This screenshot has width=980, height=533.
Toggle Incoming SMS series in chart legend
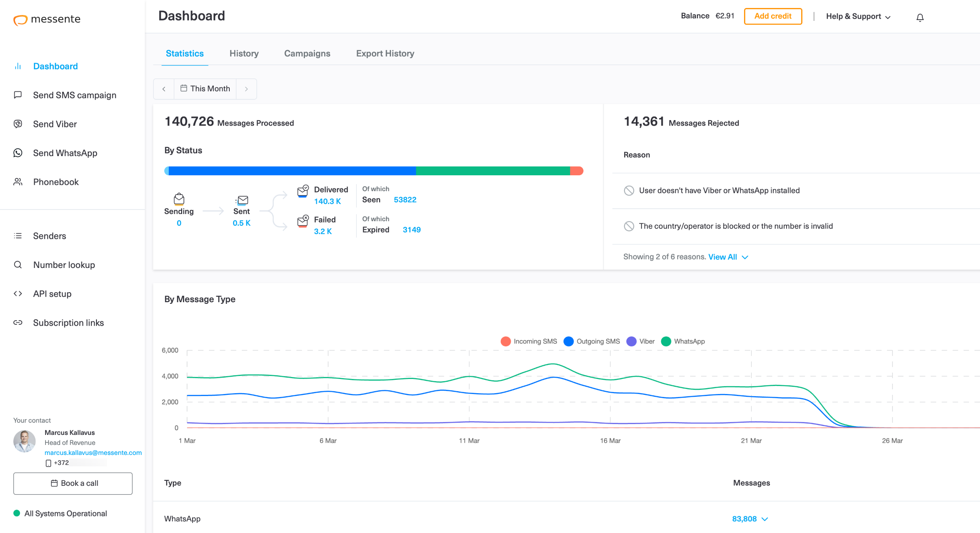pyautogui.click(x=529, y=341)
